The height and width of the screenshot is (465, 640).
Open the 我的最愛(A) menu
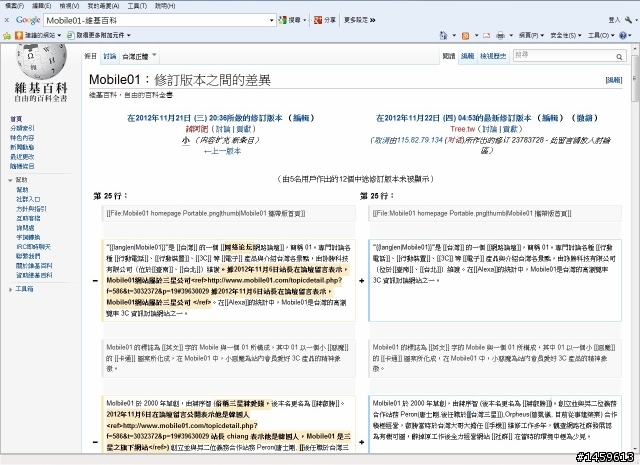coord(103,6)
